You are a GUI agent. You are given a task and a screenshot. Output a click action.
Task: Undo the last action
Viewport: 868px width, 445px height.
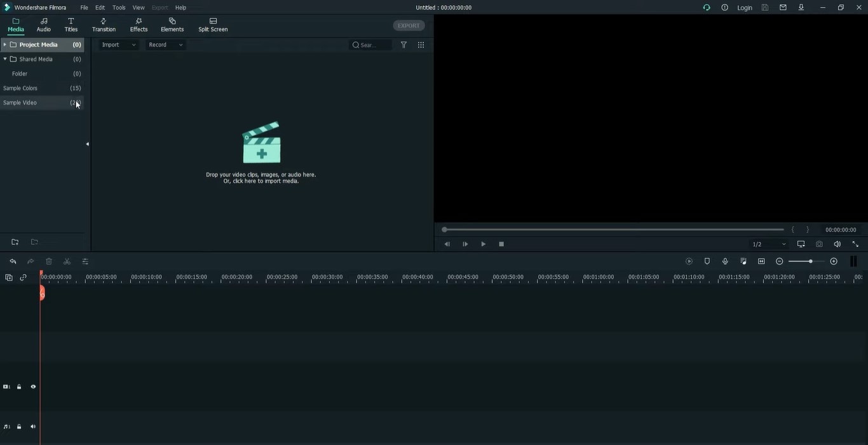click(13, 262)
